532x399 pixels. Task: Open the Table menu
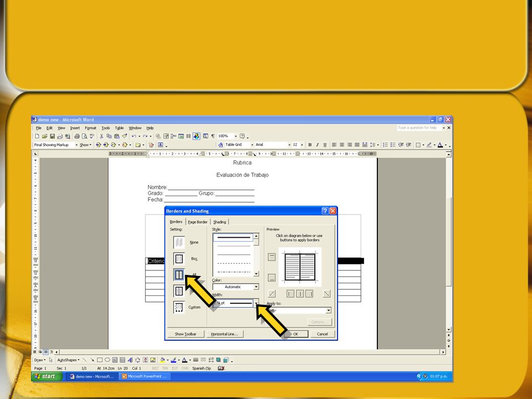[119, 128]
